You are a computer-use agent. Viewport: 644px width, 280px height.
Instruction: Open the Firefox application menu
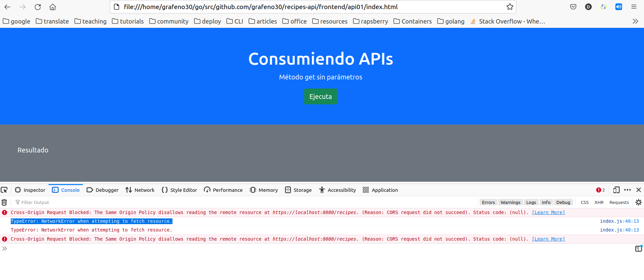point(634,7)
